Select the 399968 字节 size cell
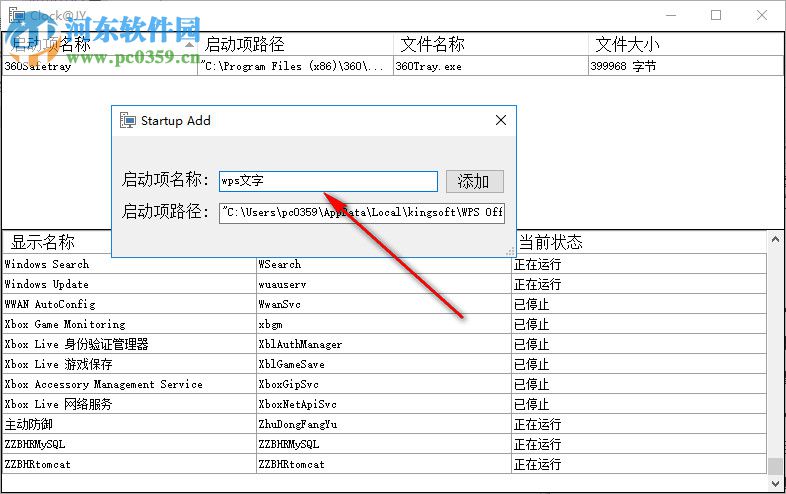786x494 pixels. tap(686, 66)
